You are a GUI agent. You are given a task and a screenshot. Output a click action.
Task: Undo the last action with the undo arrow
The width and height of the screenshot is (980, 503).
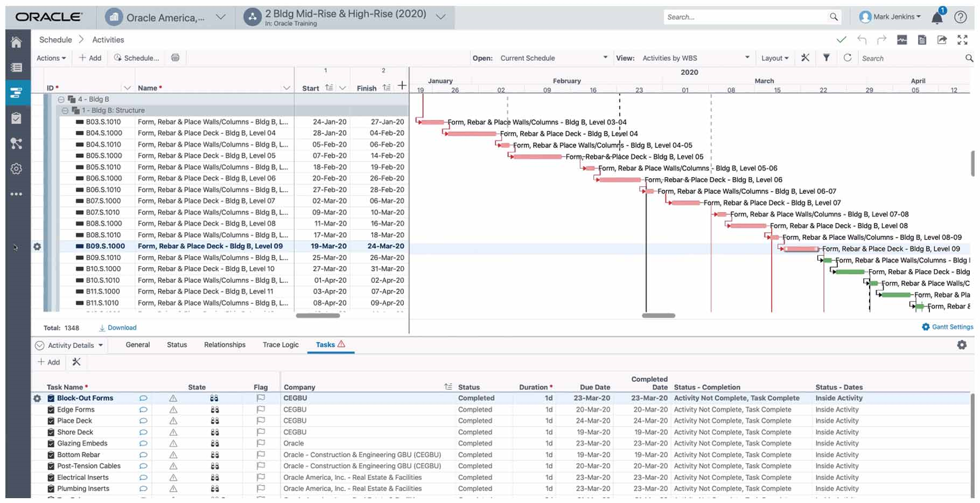862,39
